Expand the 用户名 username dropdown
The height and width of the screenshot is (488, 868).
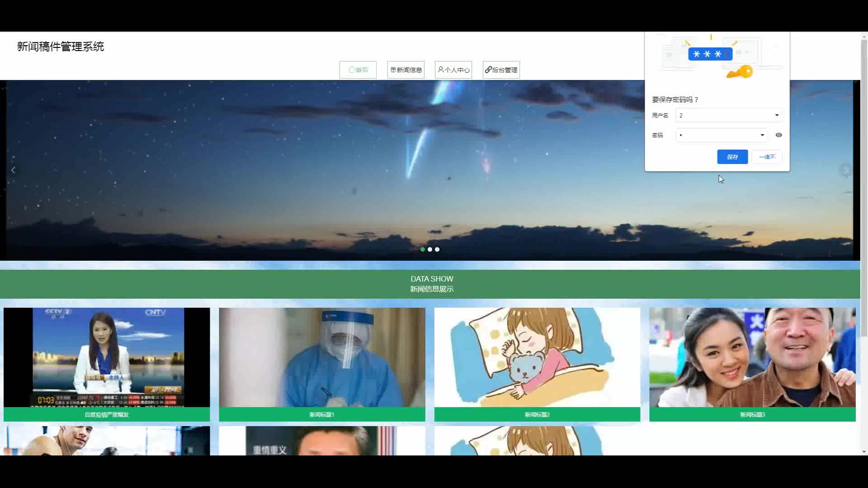[x=777, y=115]
